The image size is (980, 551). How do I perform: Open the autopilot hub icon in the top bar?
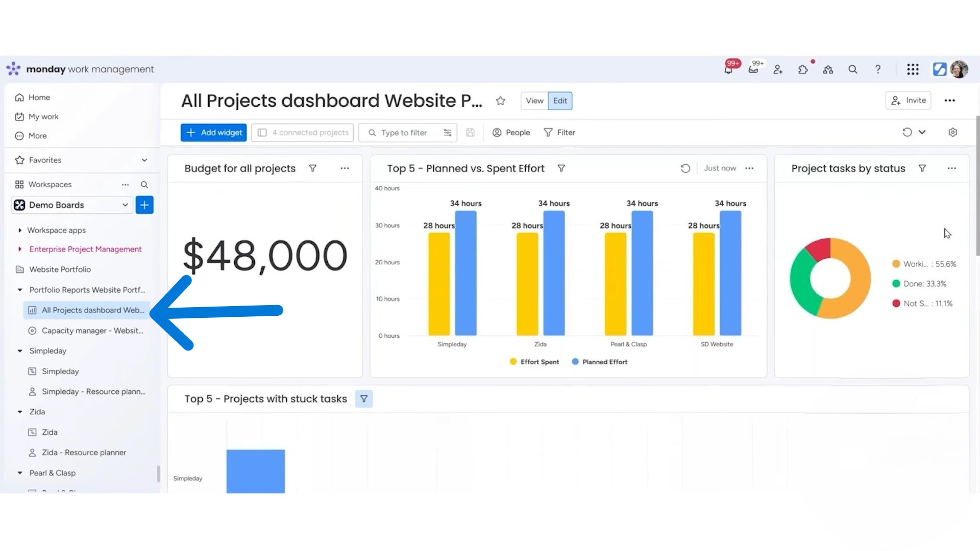(x=828, y=70)
